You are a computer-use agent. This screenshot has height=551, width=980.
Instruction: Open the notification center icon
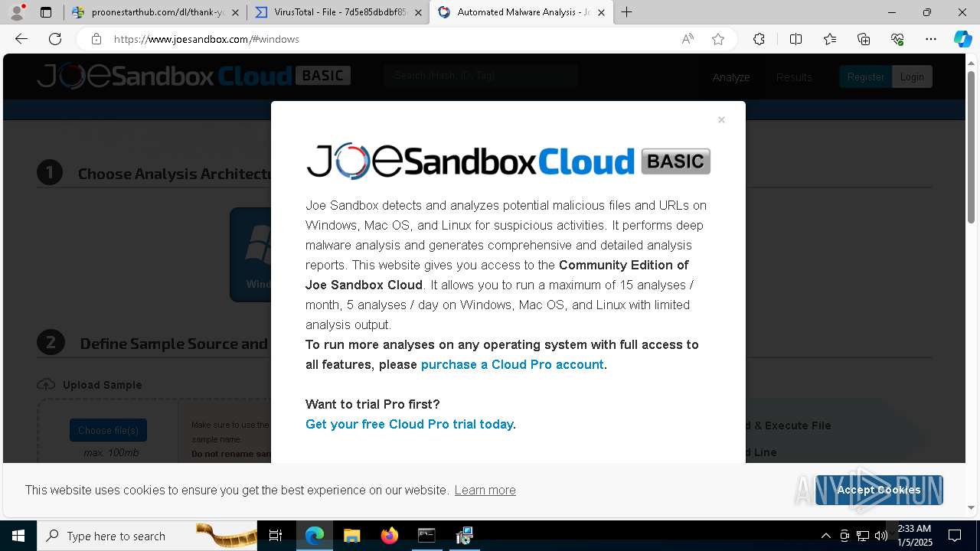955,536
